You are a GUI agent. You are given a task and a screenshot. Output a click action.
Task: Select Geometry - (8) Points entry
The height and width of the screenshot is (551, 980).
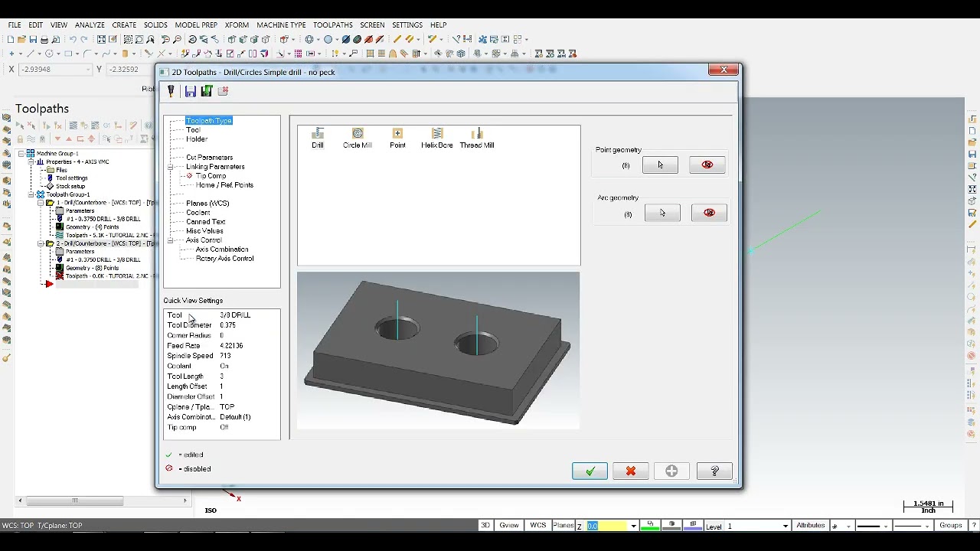coord(92,268)
